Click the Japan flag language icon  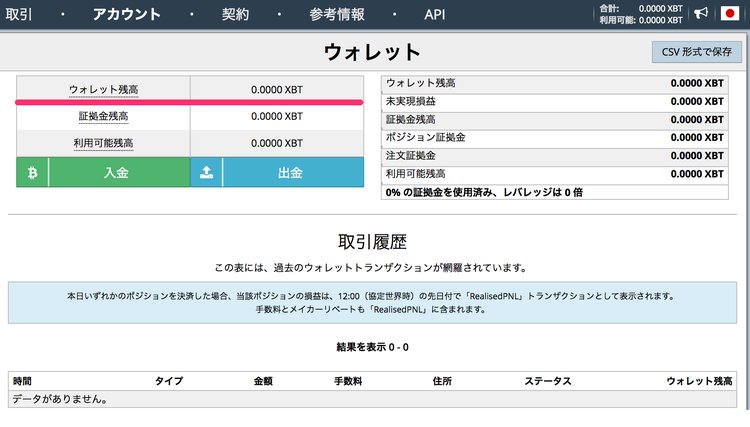pos(729,13)
